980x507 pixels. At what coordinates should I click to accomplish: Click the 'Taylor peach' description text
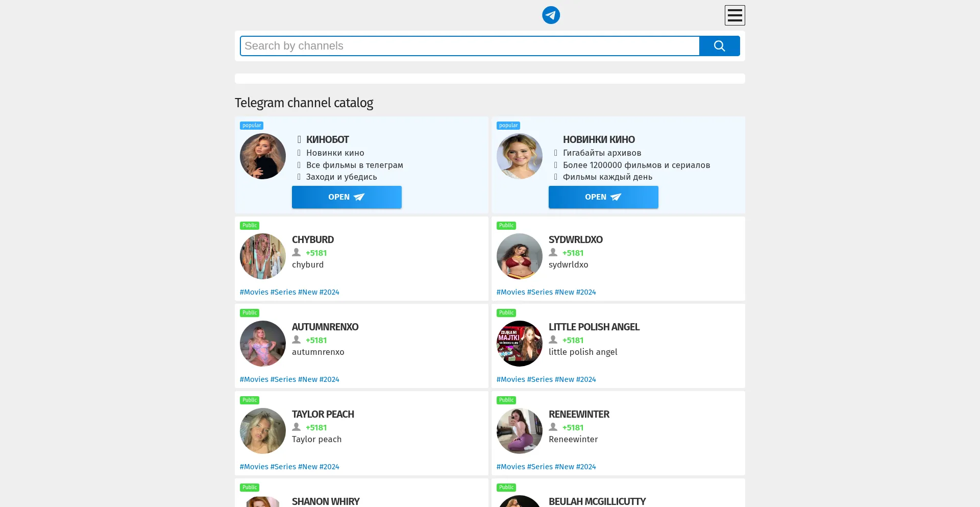coord(317,440)
